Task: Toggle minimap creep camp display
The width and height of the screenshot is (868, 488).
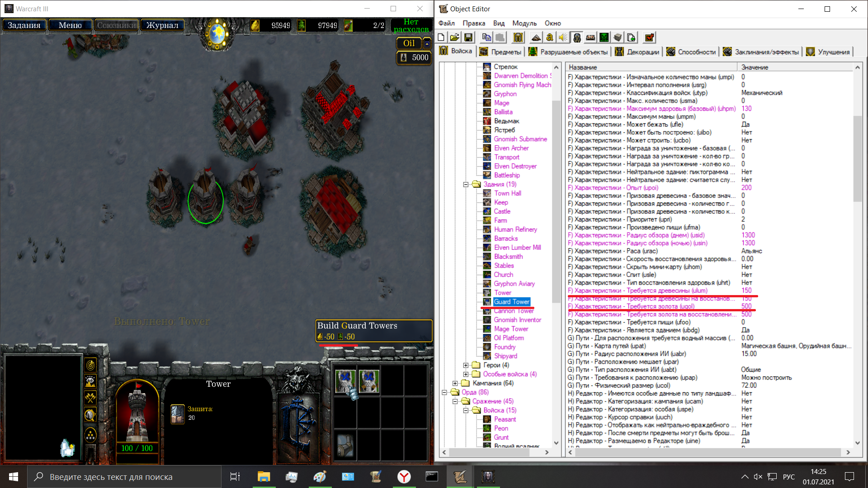Action: click(91, 415)
